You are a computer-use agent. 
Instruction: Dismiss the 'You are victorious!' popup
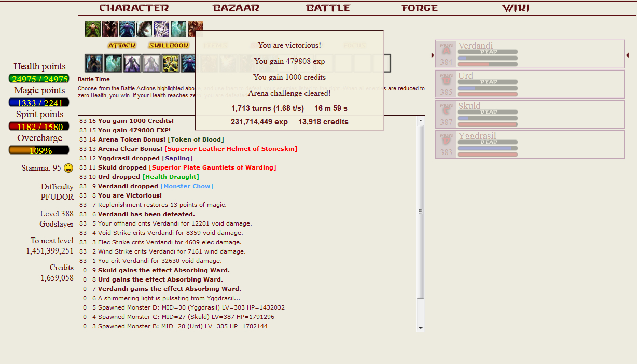pyautogui.click(x=289, y=80)
